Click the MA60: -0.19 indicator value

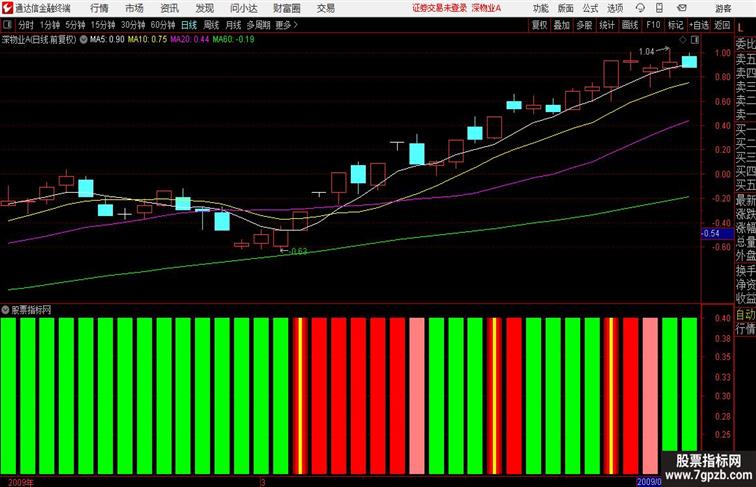(x=233, y=40)
